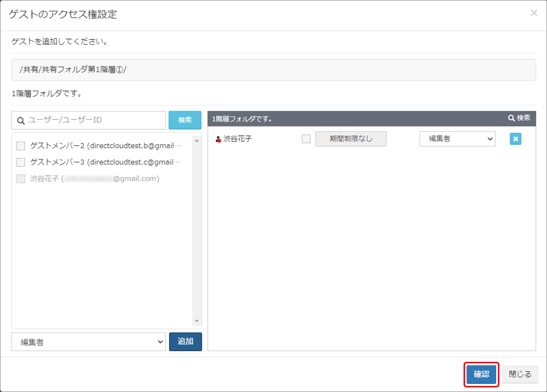Click the blue 確認 button
This screenshot has width=547, height=392.
click(x=481, y=374)
